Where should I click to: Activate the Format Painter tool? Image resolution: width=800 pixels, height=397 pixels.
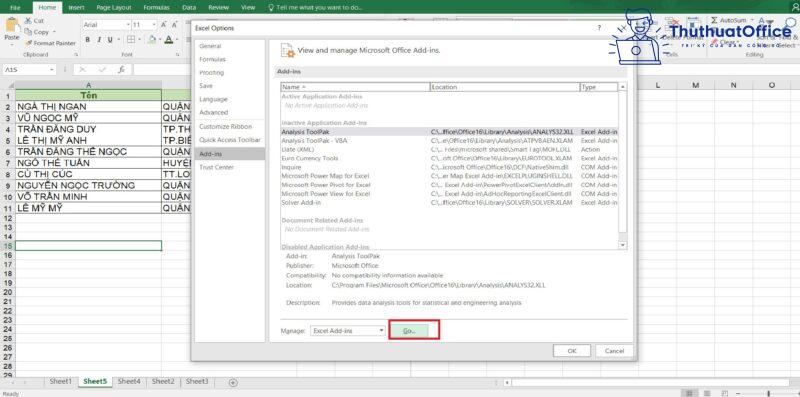tap(50, 43)
